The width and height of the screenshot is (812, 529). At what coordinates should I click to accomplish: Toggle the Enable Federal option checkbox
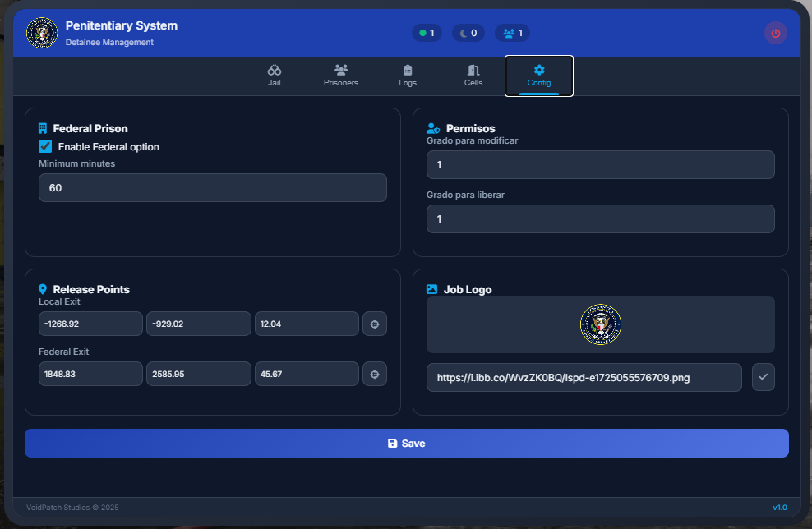coord(46,146)
